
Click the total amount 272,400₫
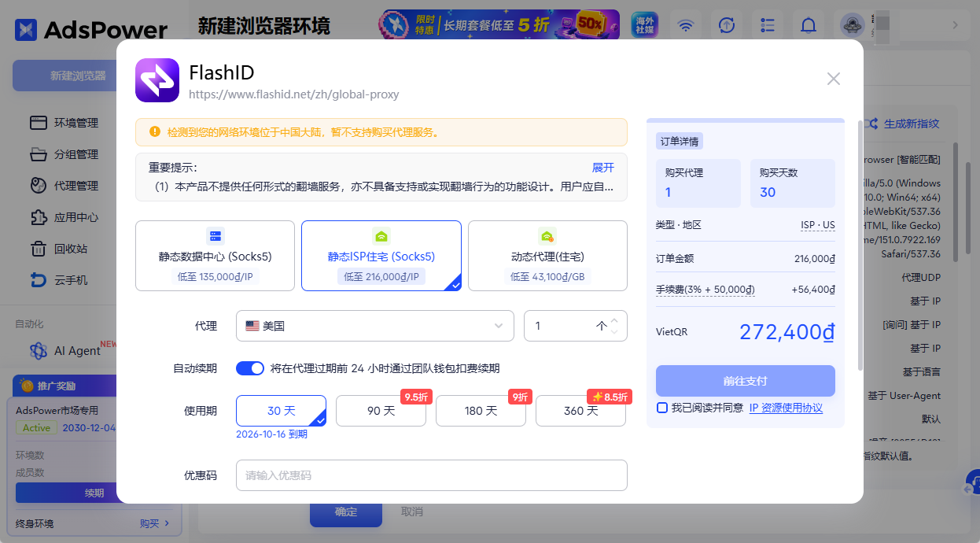click(x=787, y=332)
